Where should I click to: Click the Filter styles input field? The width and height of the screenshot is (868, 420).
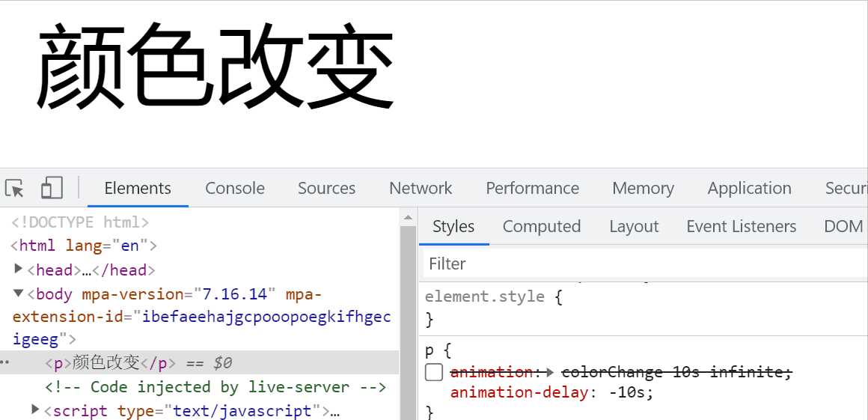(645, 264)
